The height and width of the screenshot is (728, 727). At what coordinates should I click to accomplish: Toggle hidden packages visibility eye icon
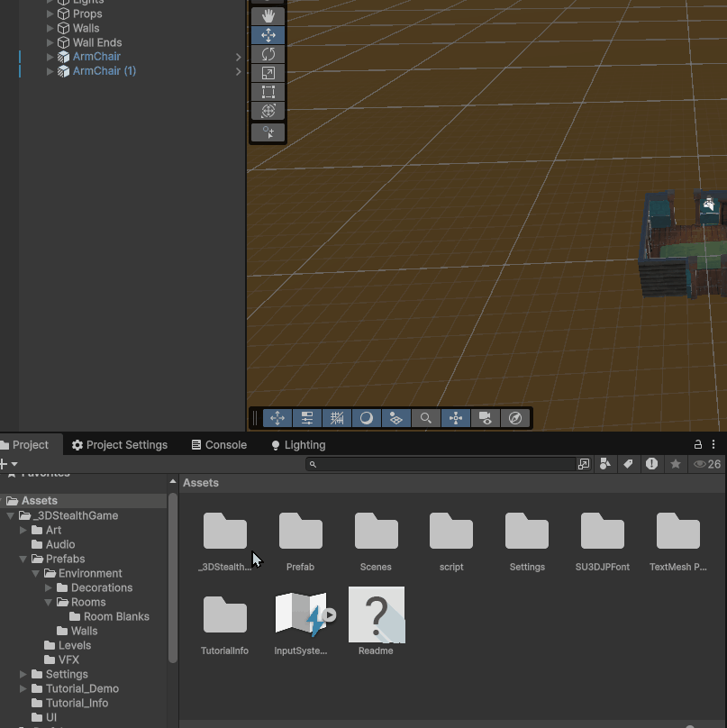point(700,464)
